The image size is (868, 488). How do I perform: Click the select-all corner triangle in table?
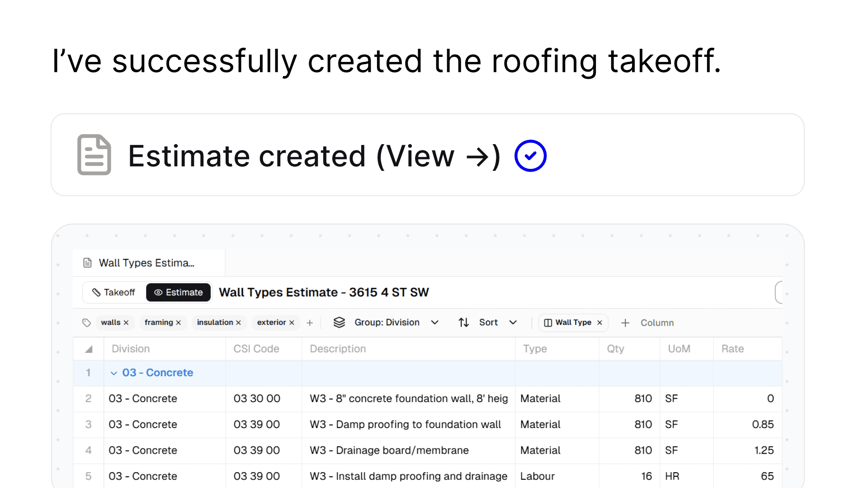(x=89, y=349)
